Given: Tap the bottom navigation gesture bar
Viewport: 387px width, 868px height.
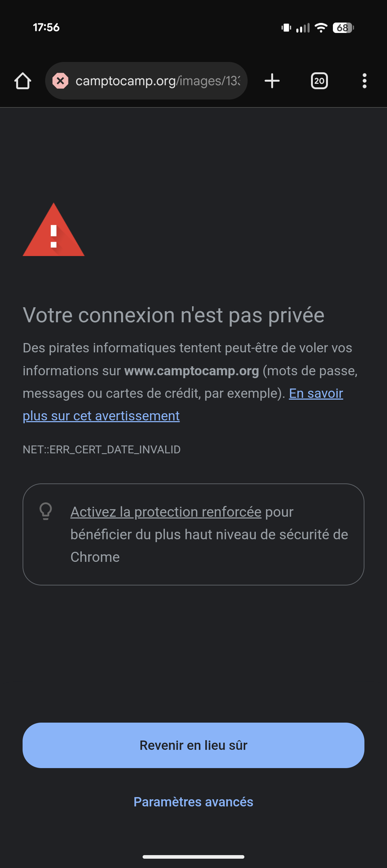Looking at the screenshot, I should click(193, 857).
